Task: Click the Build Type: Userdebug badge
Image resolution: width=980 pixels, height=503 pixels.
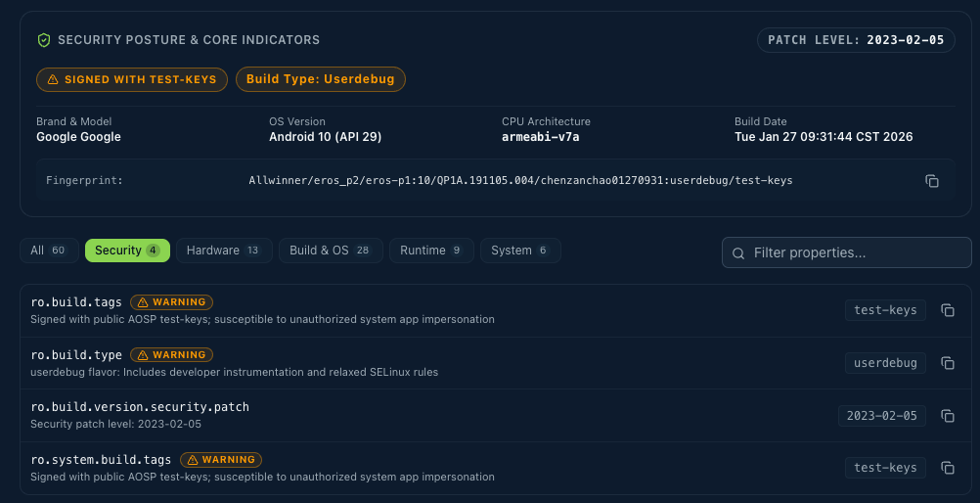Action: click(321, 79)
